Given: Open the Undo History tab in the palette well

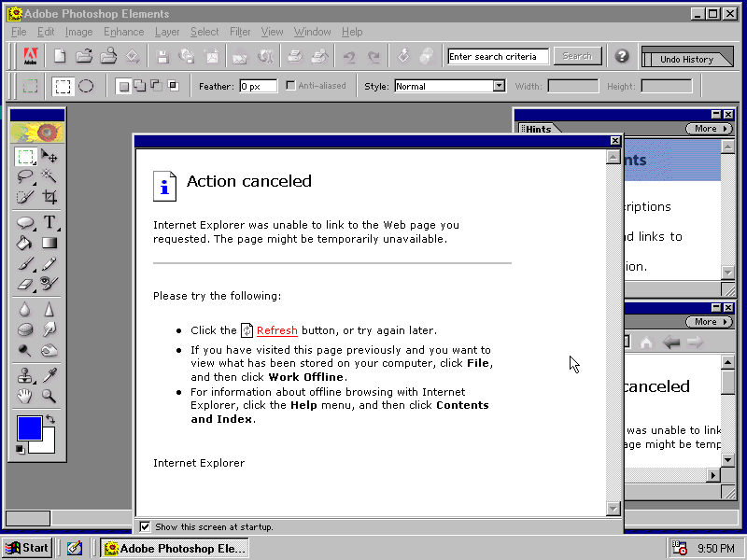Looking at the screenshot, I should (686, 59).
